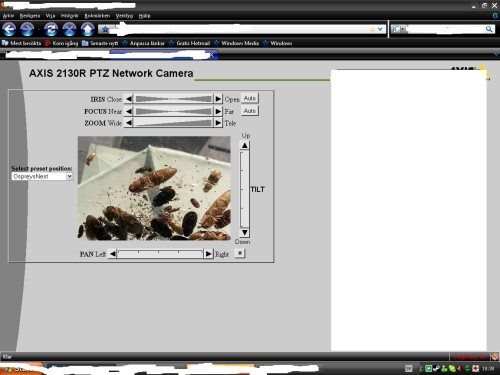The width and height of the screenshot is (500, 375).
Task: Stop page loading with the X icon
Action: click(x=69, y=29)
